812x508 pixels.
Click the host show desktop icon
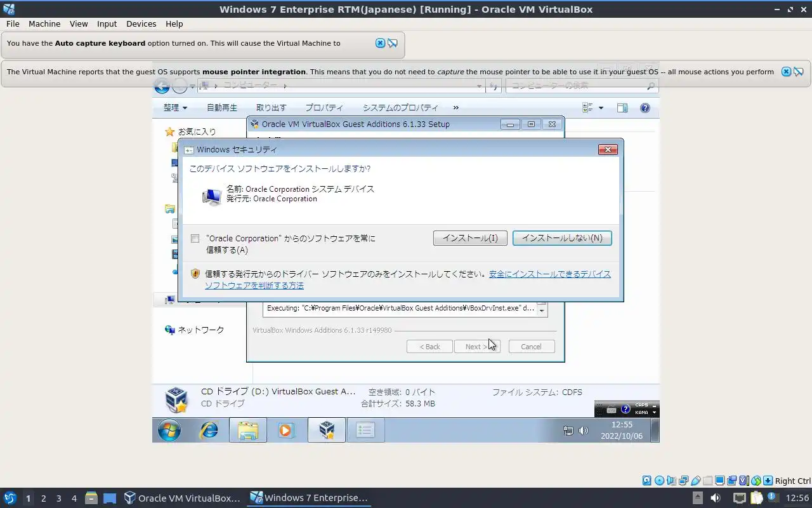click(x=110, y=498)
